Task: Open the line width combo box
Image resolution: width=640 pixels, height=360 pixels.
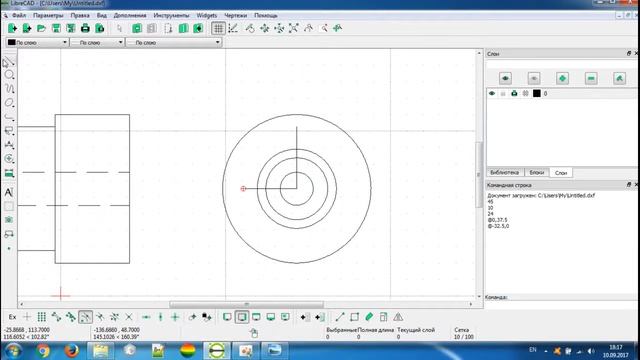Action: pyautogui.click(x=97, y=42)
